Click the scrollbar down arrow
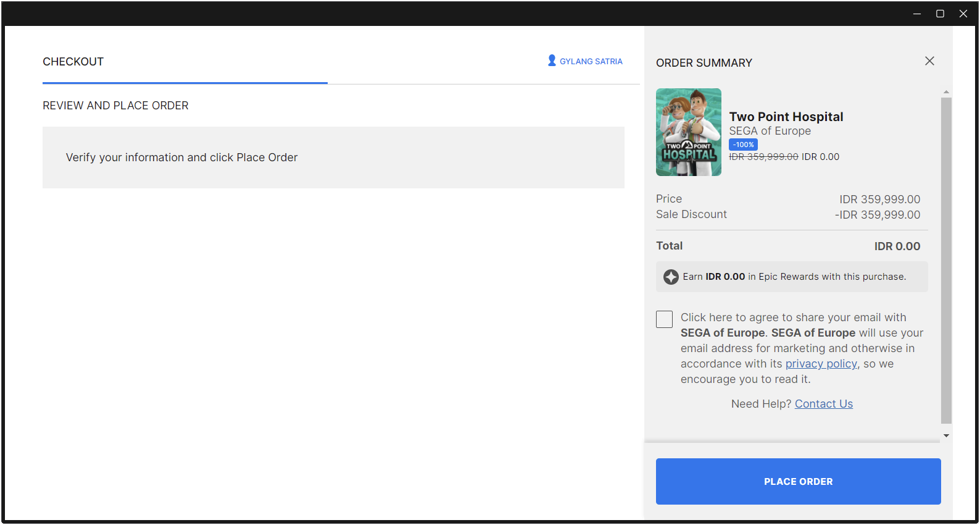Viewport: 980px width, 525px height. click(946, 436)
